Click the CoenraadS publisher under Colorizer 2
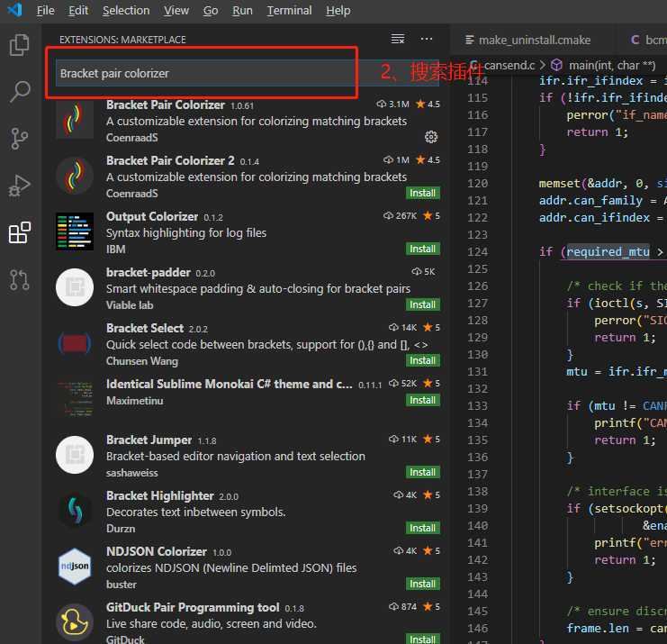This screenshot has height=644, width=667. click(131, 194)
